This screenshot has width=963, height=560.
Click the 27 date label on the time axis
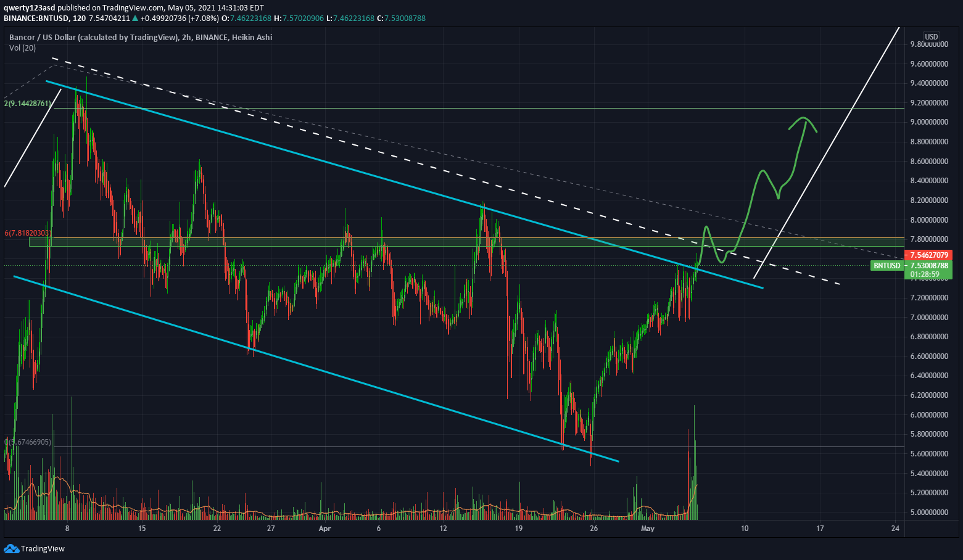271,529
